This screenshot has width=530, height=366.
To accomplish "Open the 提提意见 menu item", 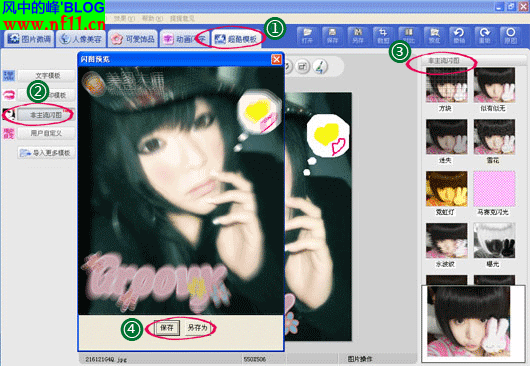I will pos(182,19).
